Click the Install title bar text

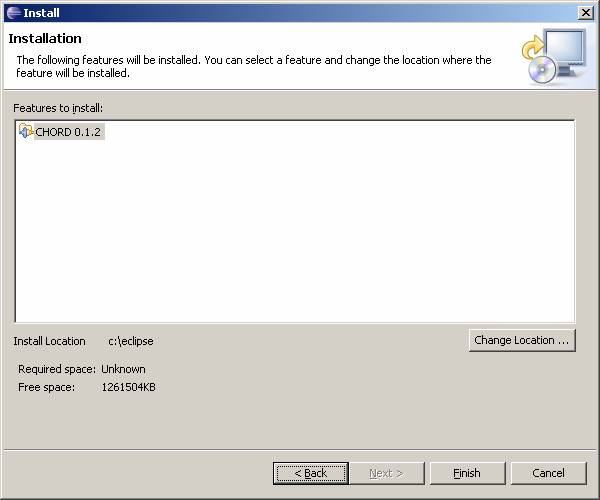(x=41, y=13)
